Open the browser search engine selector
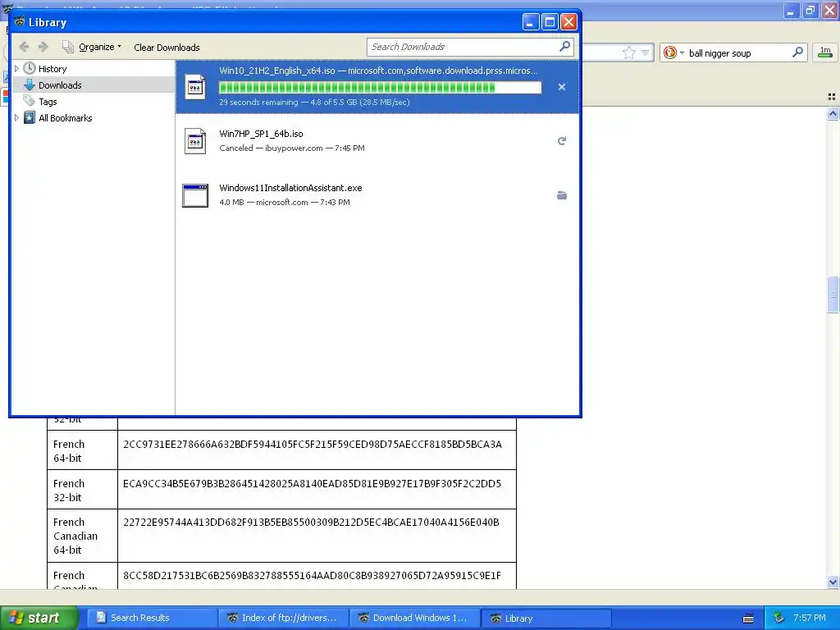Viewport: 840px width, 630px height. [673, 52]
